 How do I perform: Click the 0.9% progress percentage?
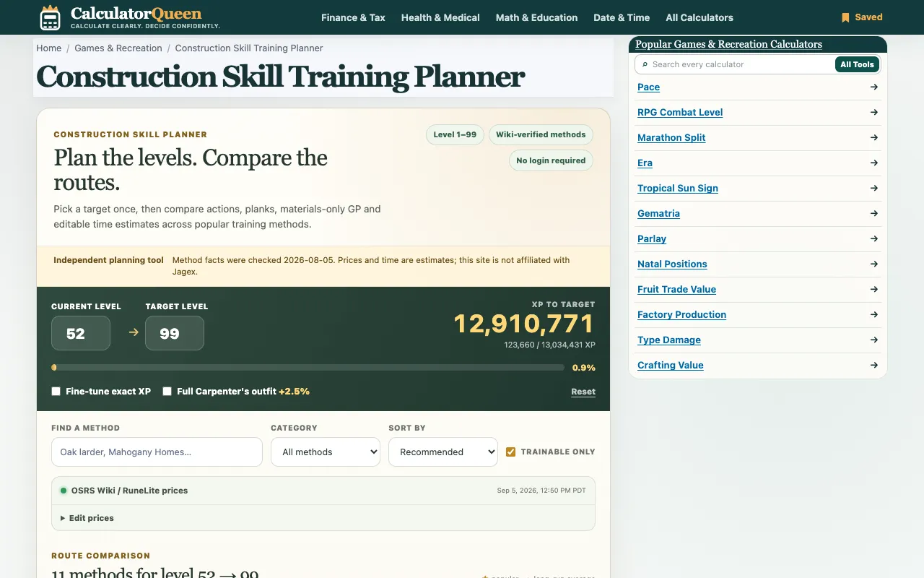coord(584,368)
